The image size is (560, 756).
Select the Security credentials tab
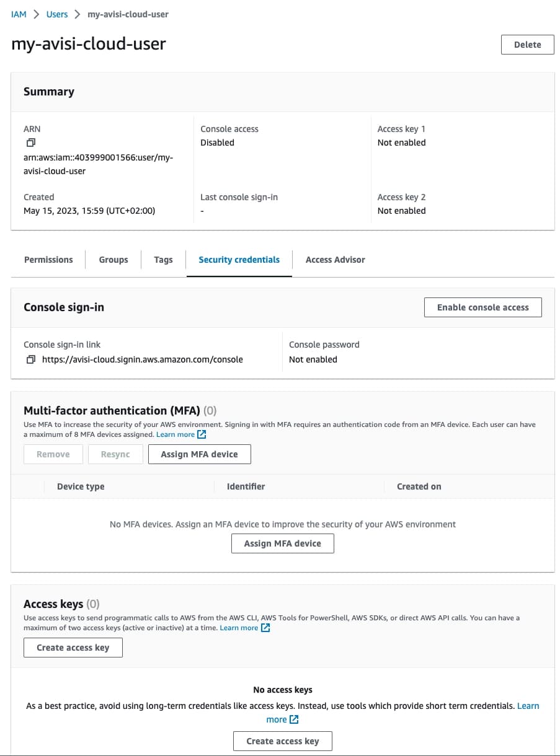click(x=239, y=260)
